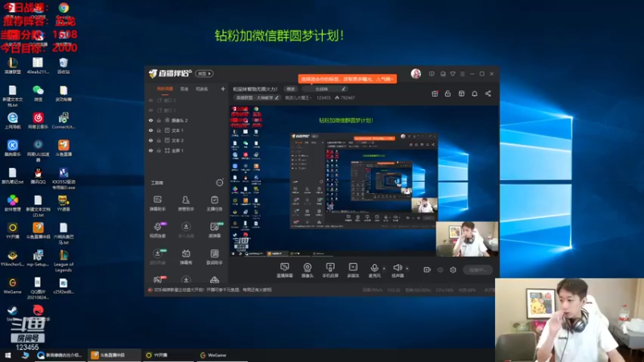The image size is (644, 362).
Task: Mute the 麦克风 microphone
Action: [x=374, y=270]
